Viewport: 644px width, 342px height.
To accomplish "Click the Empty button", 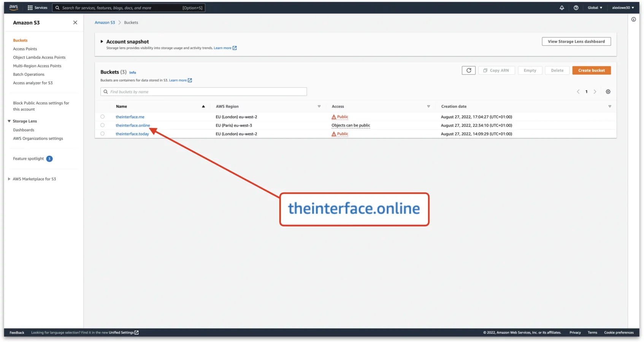I will tap(530, 70).
